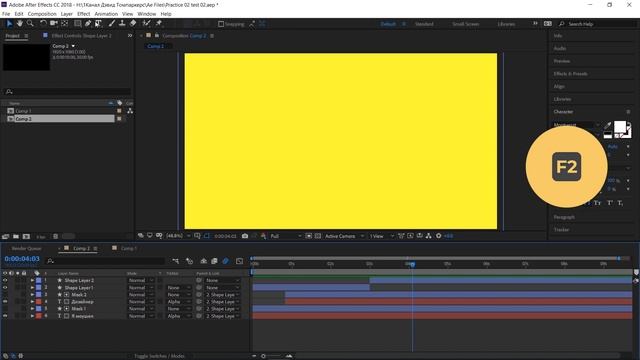The height and width of the screenshot is (360, 640).
Task: Open the Layer menu
Action: pos(67,14)
